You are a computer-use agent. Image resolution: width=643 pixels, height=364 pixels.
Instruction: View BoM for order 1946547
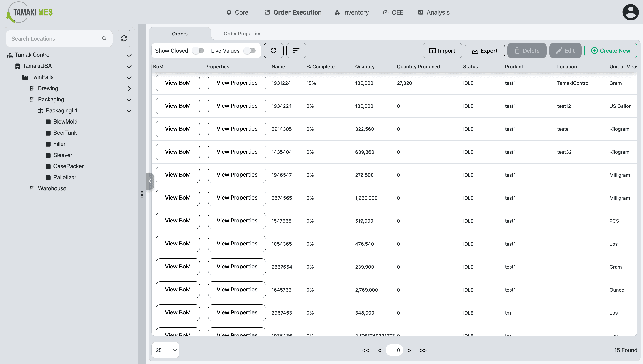tap(178, 175)
